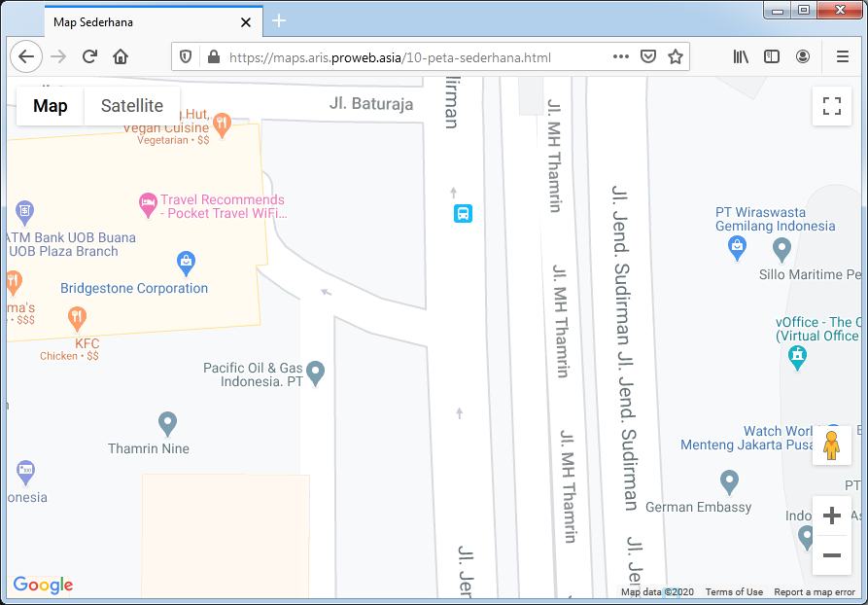The image size is (868, 605).
Task: Click the PT Wiraswasta Gemilang shopping pin
Action: 737,248
